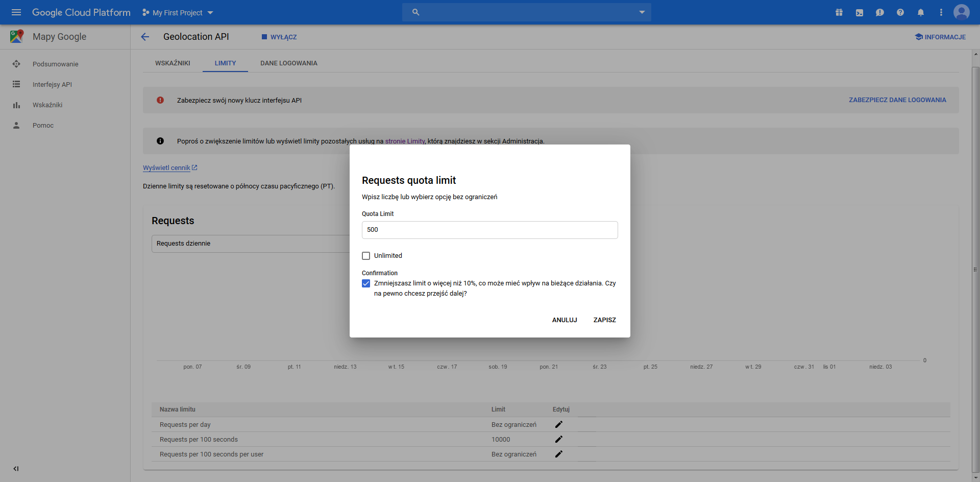This screenshot has width=980, height=482.
Task: Open Podsumowanie in the sidebar
Action: 56,64
